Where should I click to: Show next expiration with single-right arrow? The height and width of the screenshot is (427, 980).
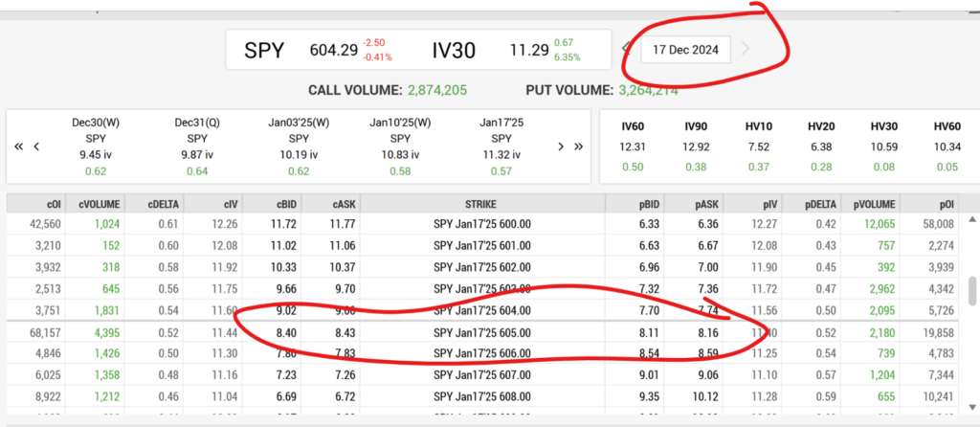point(561,146)
